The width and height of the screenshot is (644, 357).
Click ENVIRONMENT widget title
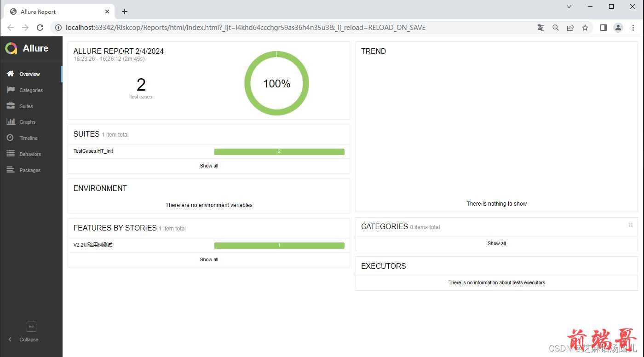(x=100, y=188)
